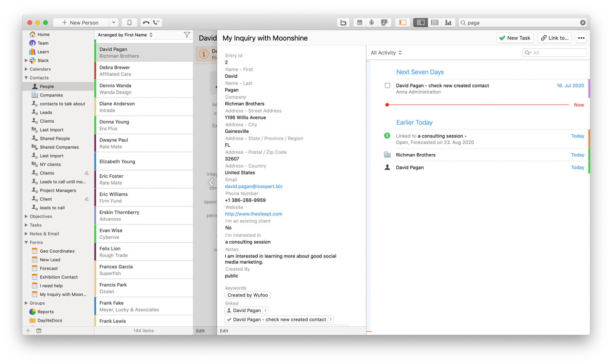Open the Forecast form
Viewport: 612px width, 364px height.
[49, 268]
